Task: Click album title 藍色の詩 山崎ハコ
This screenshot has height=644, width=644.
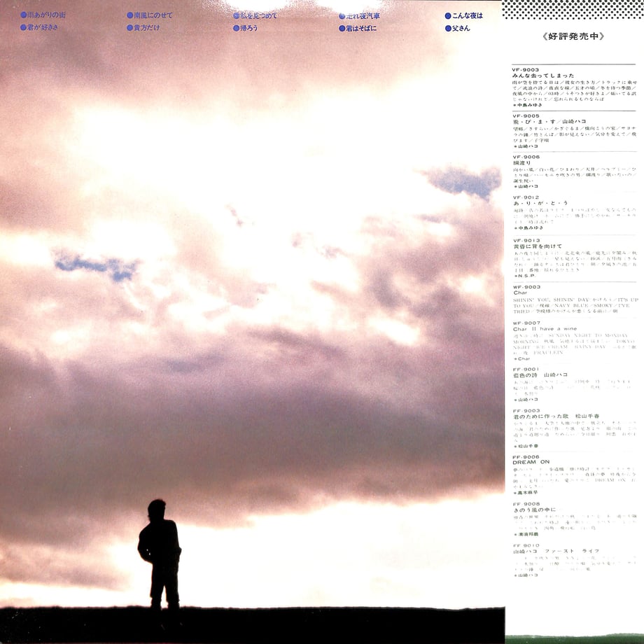Action: tap(540, 375)
